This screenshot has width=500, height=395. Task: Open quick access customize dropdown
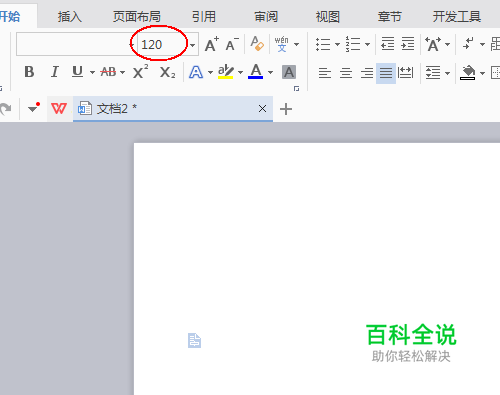tap(33, 108)
